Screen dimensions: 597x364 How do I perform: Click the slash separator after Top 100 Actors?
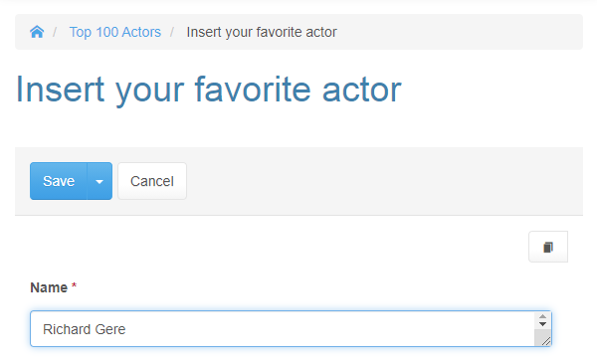coord(172,32)
